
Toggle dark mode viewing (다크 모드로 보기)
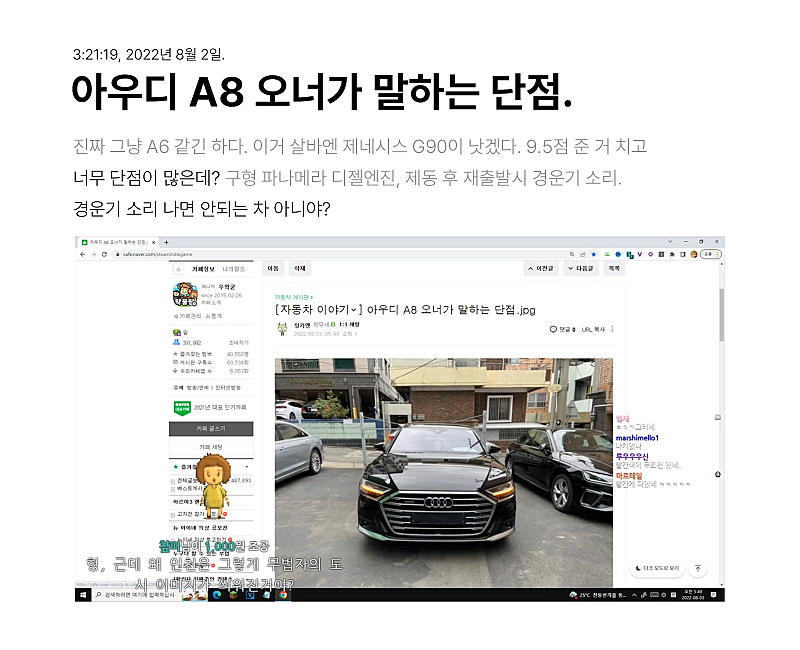point(658,568)
